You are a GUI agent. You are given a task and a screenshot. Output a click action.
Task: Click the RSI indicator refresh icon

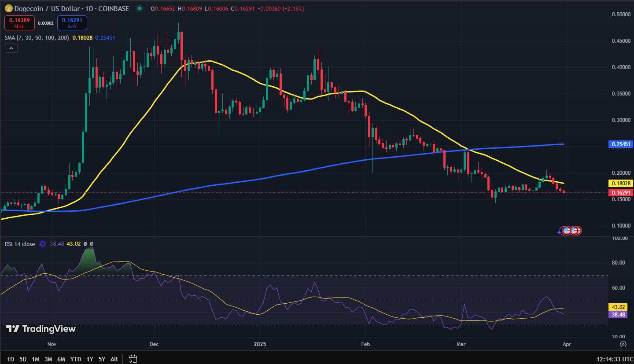[x=43, y=244]
